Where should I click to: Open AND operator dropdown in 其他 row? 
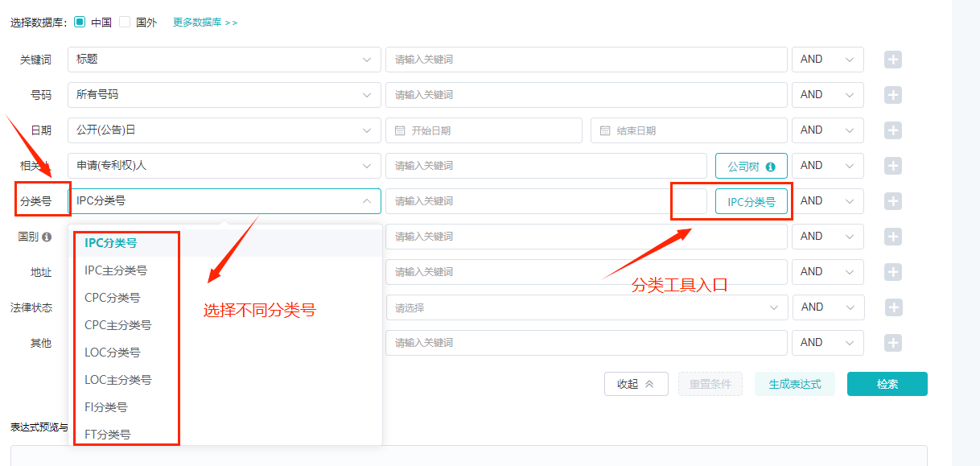coord(828,343)
